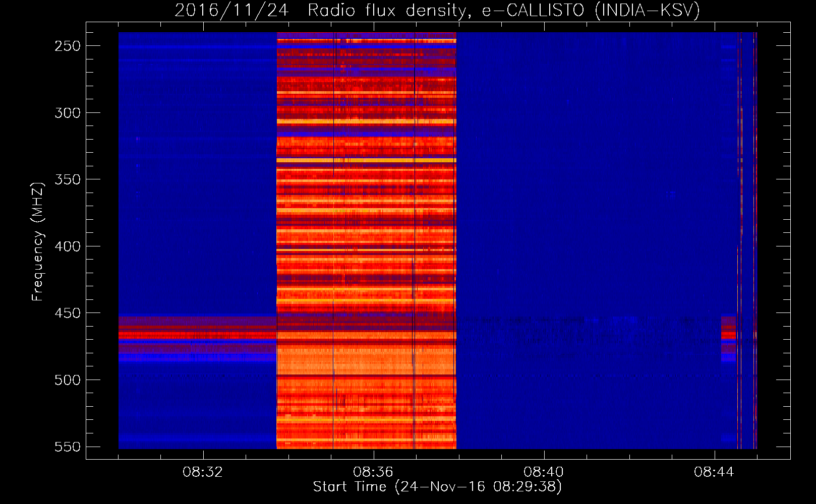
Task: Click the 08:44 time tick label
Action: tap(714, 472)
